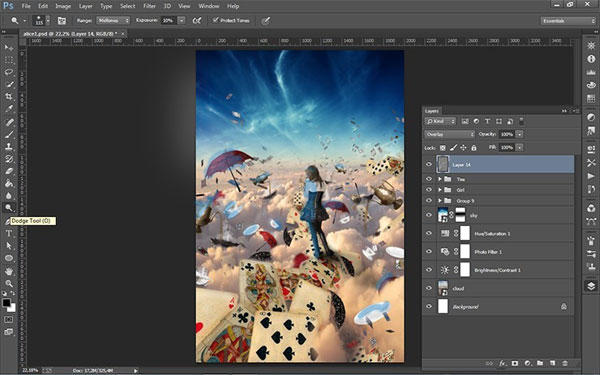Hide the Girl group
This screenshot has height=375, width=600.
(x=429, y=190)
